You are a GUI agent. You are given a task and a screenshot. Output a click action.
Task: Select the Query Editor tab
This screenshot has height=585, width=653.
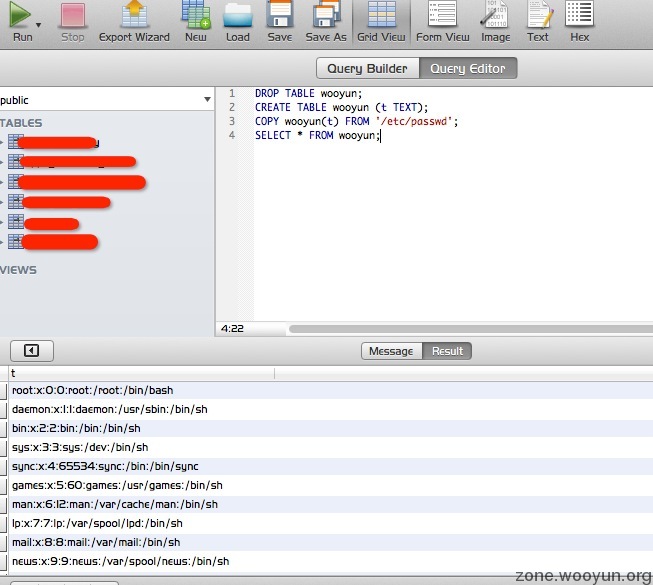tap(469, 69)
